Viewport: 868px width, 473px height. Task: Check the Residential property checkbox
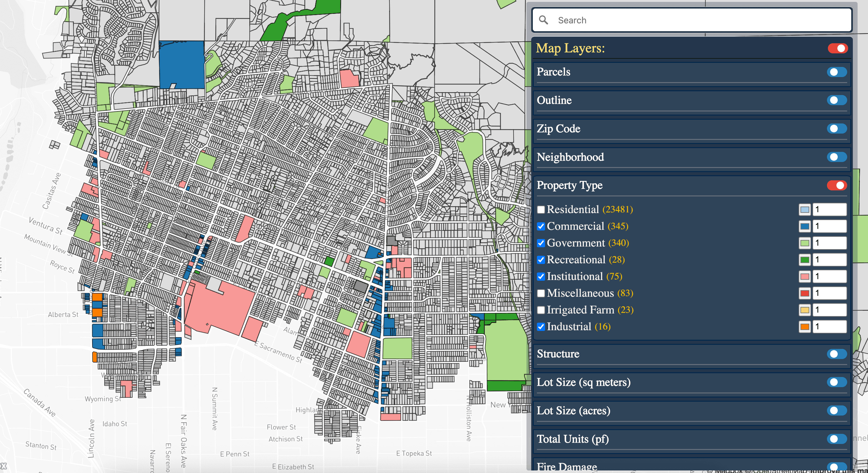coord(541,209)
